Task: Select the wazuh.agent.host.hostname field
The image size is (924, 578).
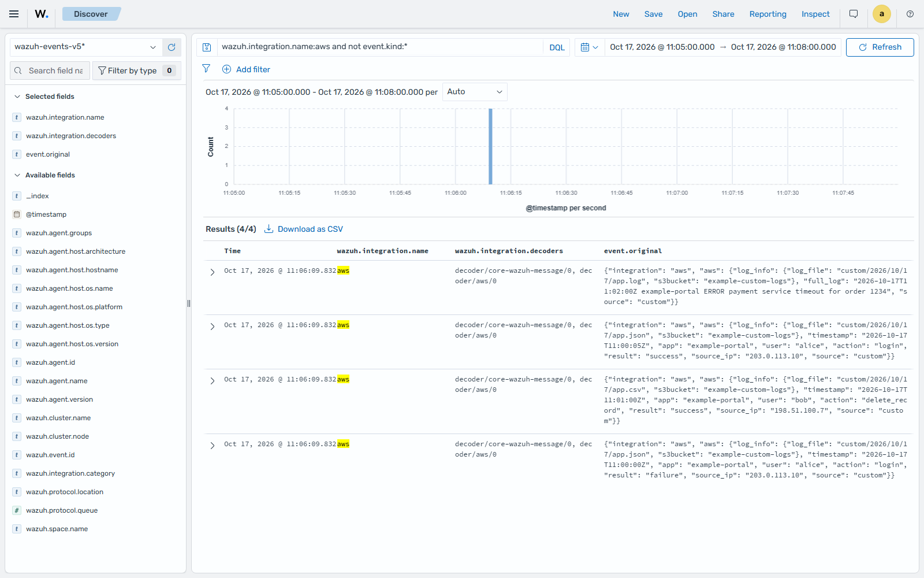Action: pos(72,270)
